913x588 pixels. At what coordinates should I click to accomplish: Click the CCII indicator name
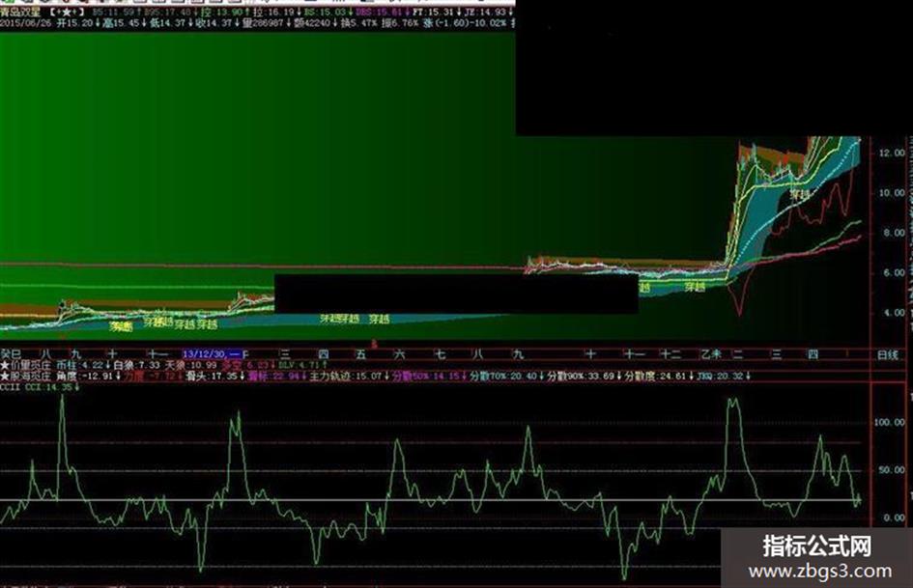point(10,386)
